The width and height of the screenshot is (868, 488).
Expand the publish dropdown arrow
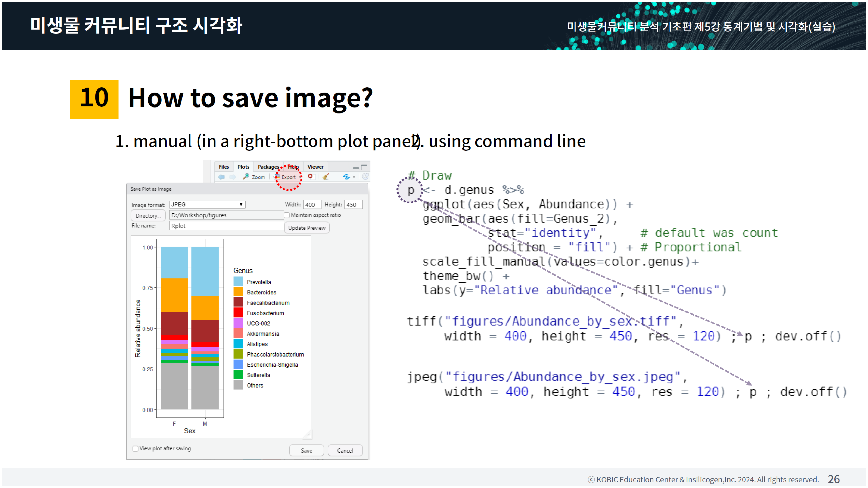click(x=354, y=177)
